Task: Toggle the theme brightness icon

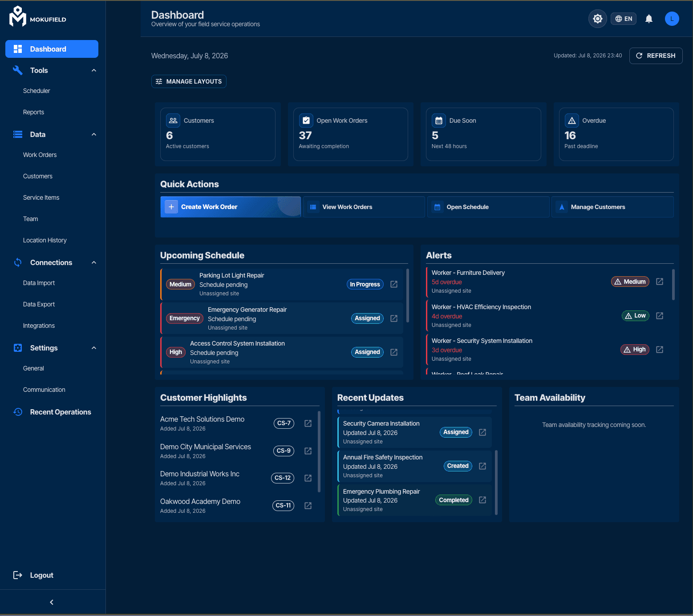Action: pyautogui.click(x=598, y=19)
